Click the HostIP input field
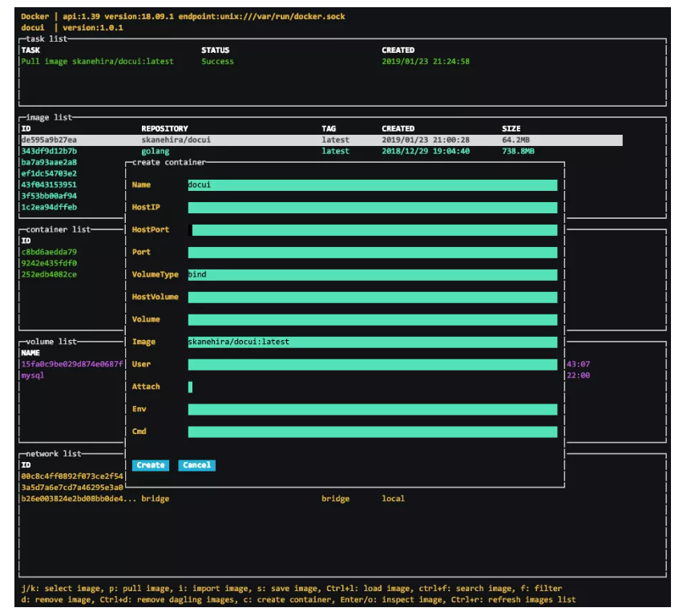 (321, 207)
